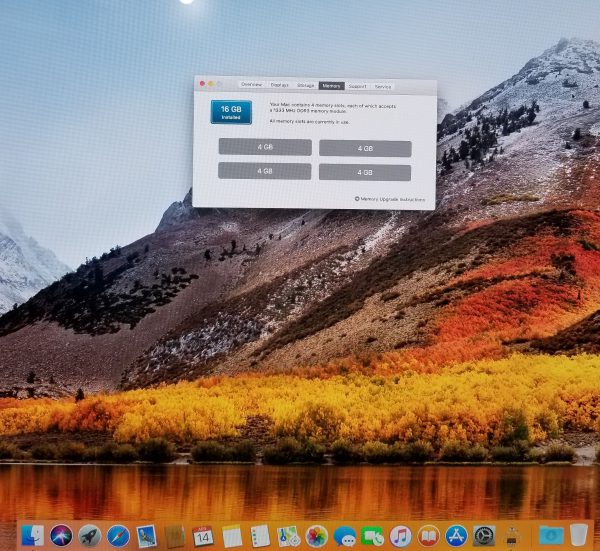Image resolution: width=600 pixels, height=551 pixels.
Task: Open Calendar icon showing 14
Action: (x=203, y=535)
